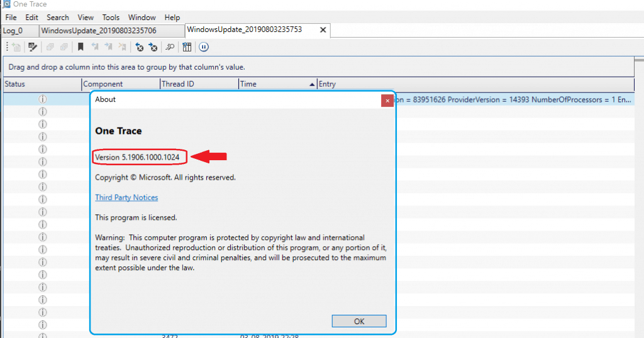Open the Search menu

pyautogui.click(x=57, y=17)
